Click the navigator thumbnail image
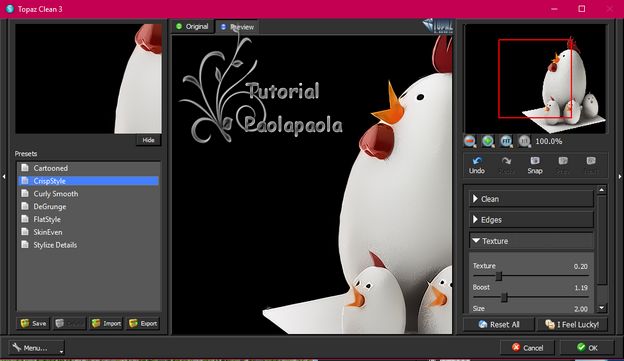624x361 pixels. 535,78
